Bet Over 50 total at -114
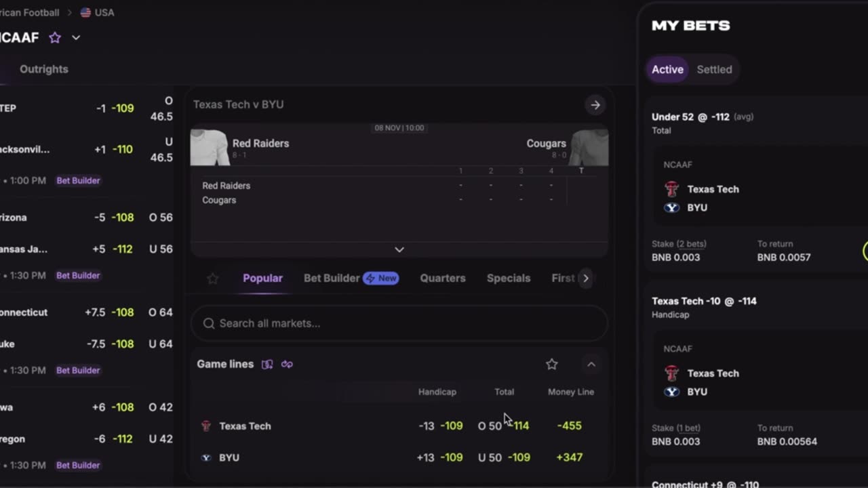The height and width of the screenshot is (488, 868). (504, 426)
